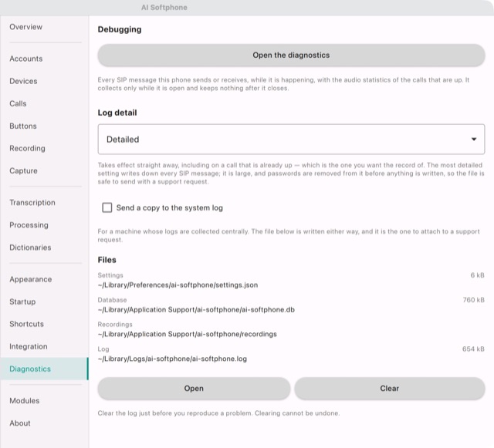Screen dimensions: 494x448
Task: Click the Files heading
Action: click(x=107, y=260)
